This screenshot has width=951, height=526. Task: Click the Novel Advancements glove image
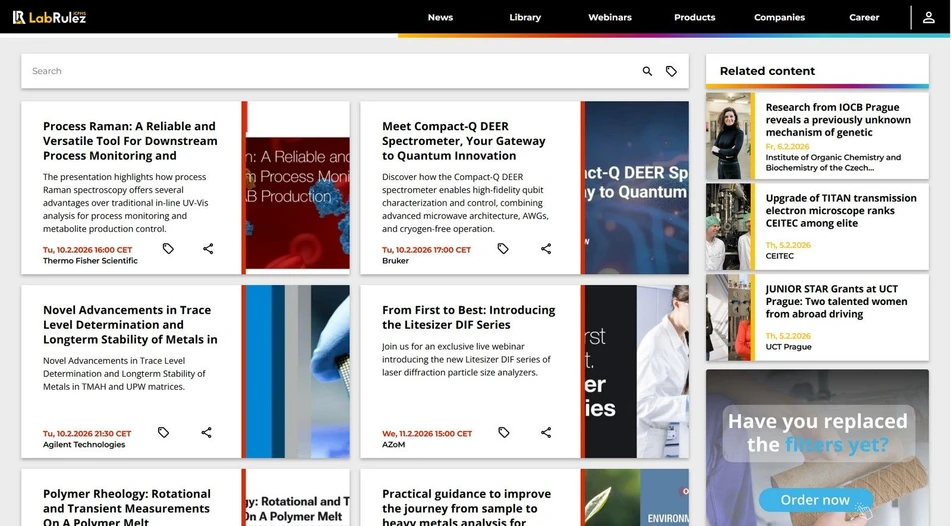click(298, 371)
